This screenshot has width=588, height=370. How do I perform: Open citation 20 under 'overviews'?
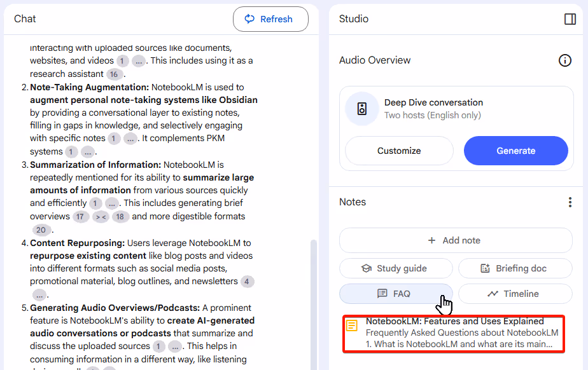pyautogui.click(x=41, y=230)
